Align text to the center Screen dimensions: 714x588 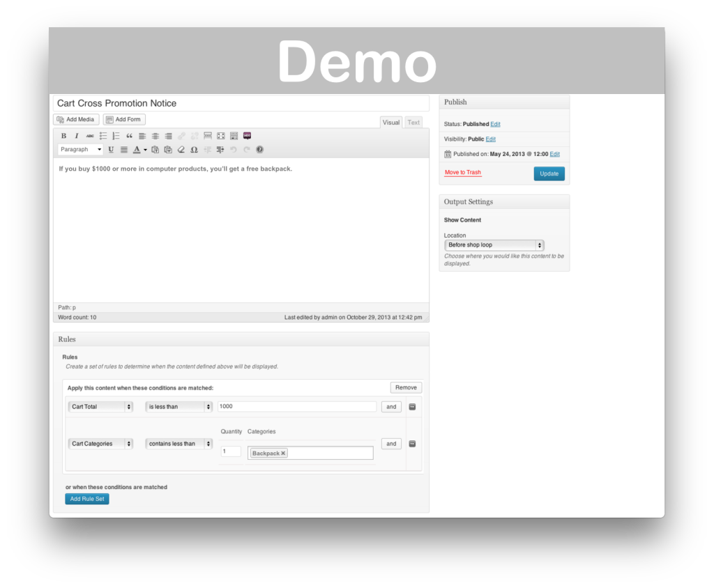(x=155, y=136)
